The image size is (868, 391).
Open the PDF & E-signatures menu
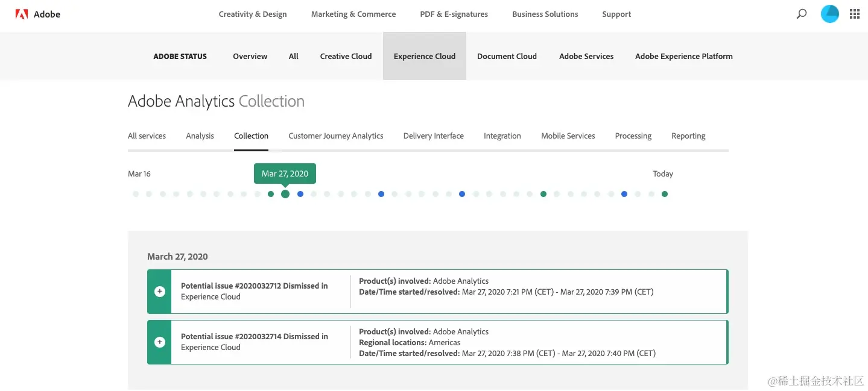[x=454, y=14]
